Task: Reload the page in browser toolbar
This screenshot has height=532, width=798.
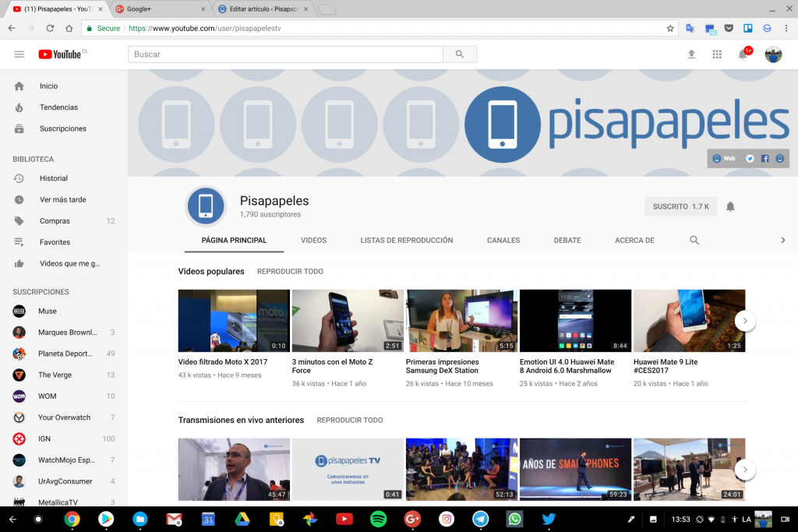Action: click(x=50, y=29)
